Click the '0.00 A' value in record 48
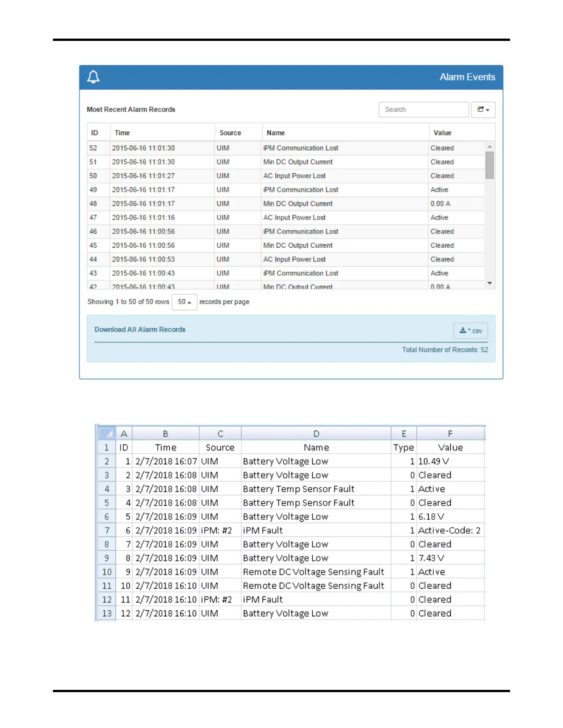This screenshot has width=563, height=728. [x=441, y=204]
